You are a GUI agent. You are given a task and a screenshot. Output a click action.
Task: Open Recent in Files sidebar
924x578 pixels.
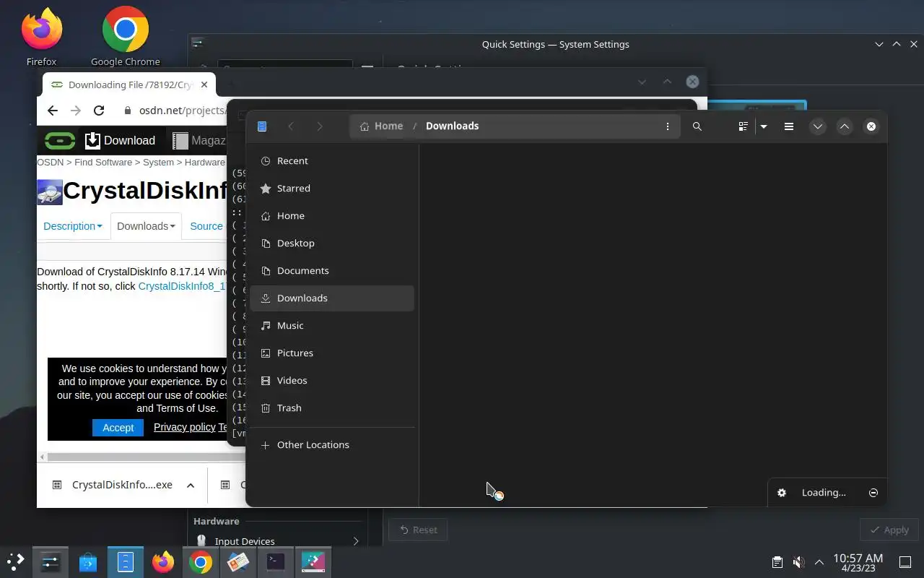(332, 161)
